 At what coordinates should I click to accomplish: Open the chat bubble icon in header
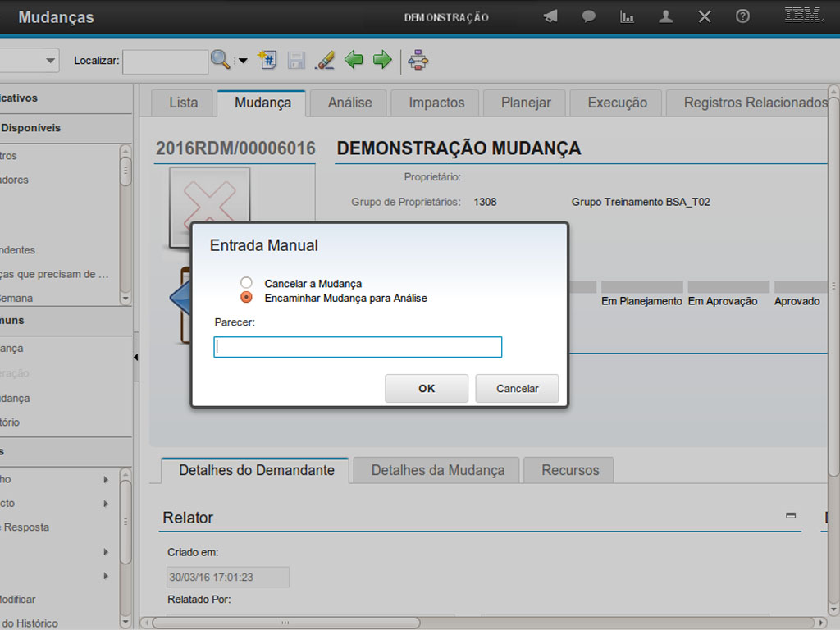[588, 16]
